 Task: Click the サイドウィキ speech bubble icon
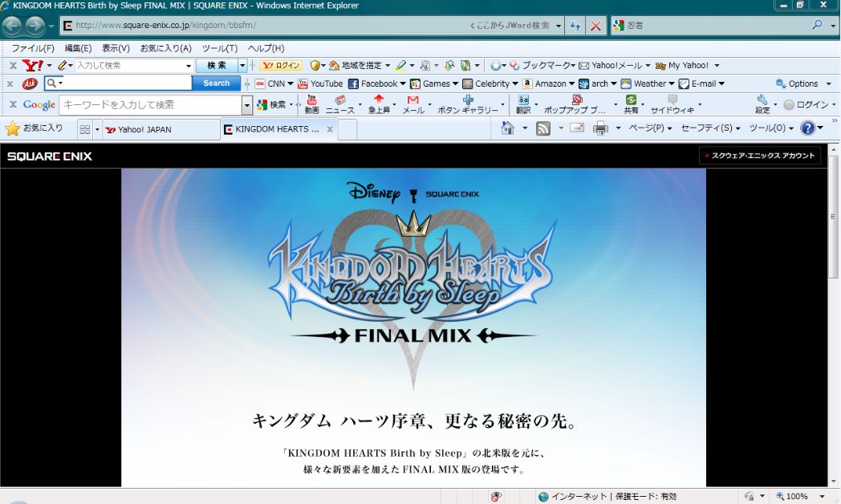pyautogui.click(x=672, y=100)
